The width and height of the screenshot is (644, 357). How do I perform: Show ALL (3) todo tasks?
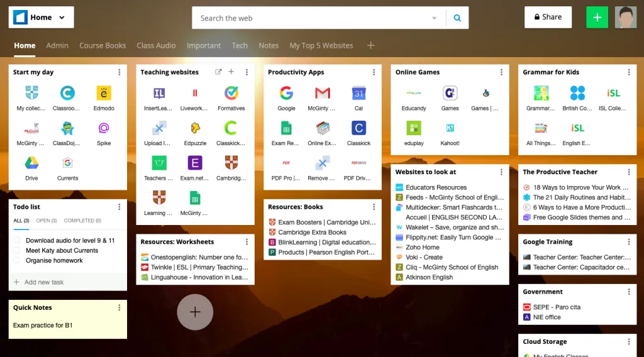click(21, 221)
